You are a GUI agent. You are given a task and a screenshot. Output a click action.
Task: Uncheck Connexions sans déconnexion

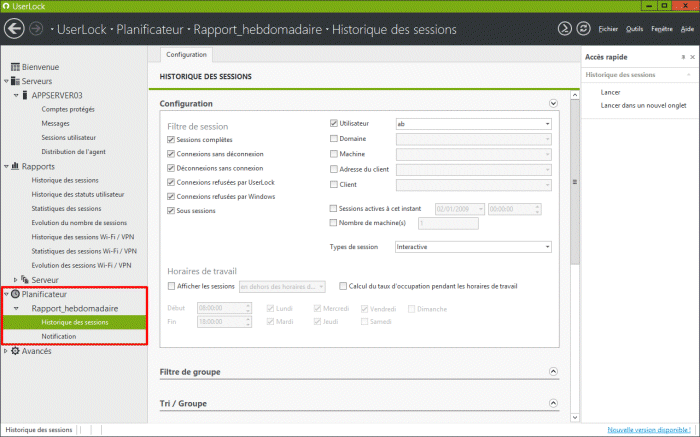click(x=171, y=154)
